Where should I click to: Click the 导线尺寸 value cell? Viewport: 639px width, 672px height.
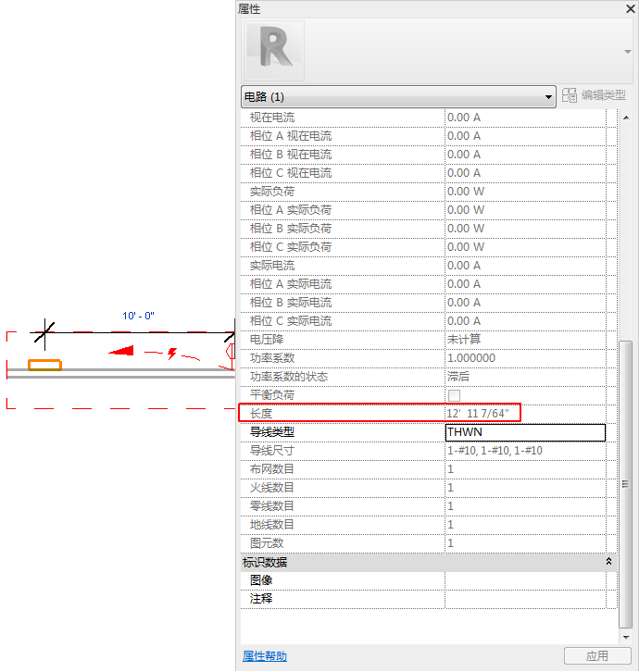click(x=524, y=451)
